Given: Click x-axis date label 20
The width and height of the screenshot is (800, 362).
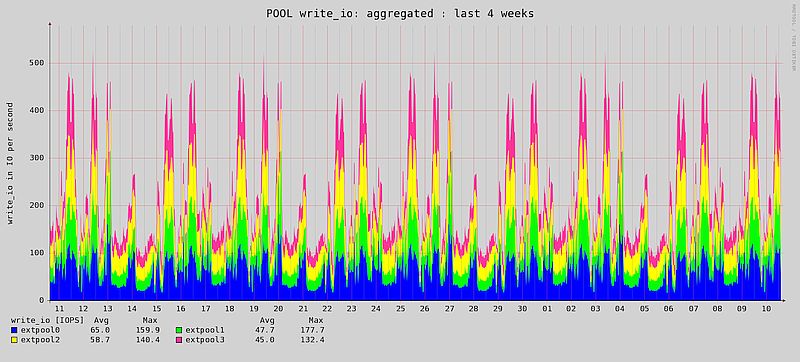Looking at the screenshot, I should pos(278,309).
